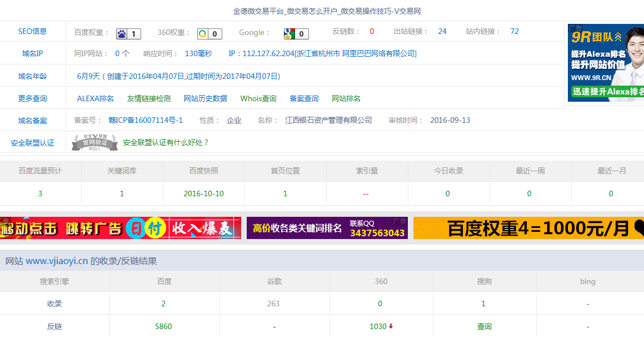Screen dimensions: 644x338
Task: Click the red down arrow beside 1030
Action: point(391,326)
